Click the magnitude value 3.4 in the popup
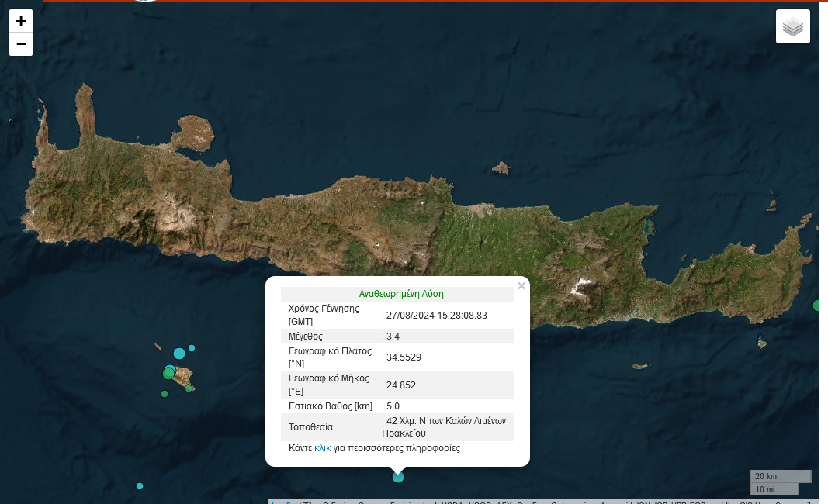Image resolution: width=828 pixels, height=504 pixels. (393, 337)
